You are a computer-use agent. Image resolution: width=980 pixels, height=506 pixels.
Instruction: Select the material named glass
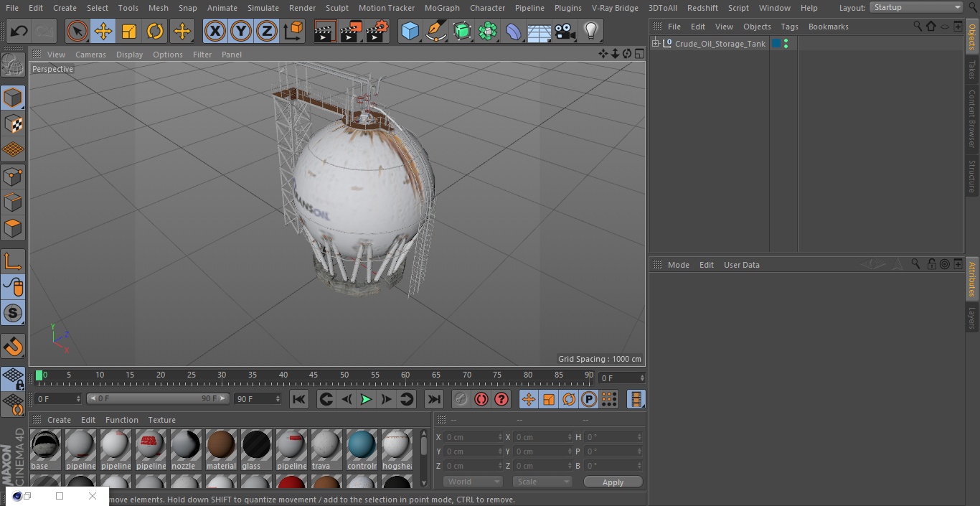click(256, 450)
